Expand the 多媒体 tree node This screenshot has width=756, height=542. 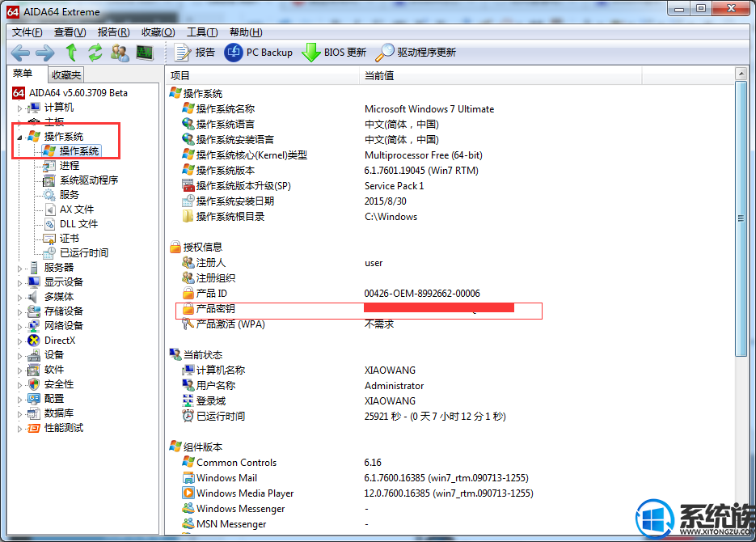[19, 298]
